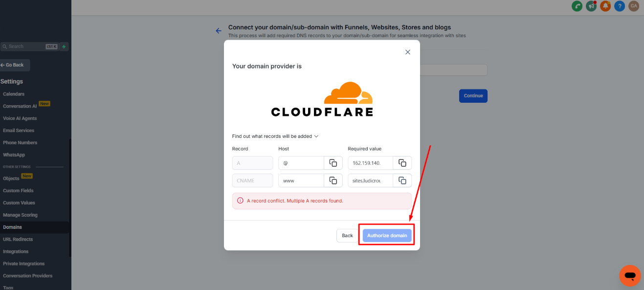Image resolution: width=644 pixels, height=290 pixels.
Task: Click the www host input field
Action: [301, 180]
